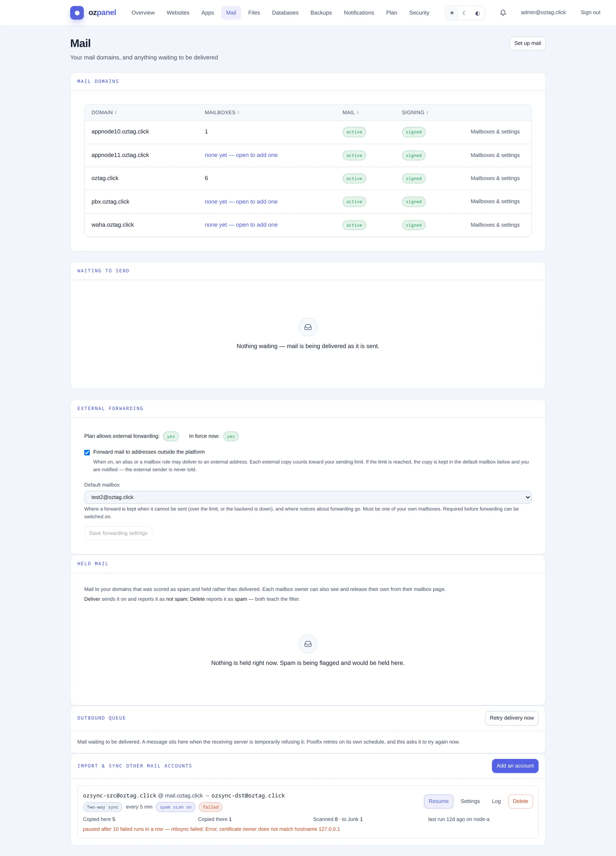Click the inbox icon in Held Mail

308,644
